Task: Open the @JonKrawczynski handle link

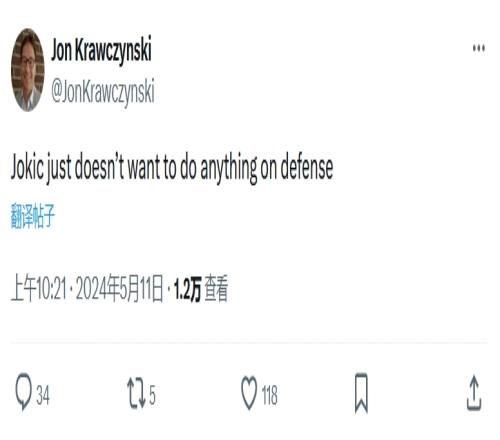Action: coord(103,91)
